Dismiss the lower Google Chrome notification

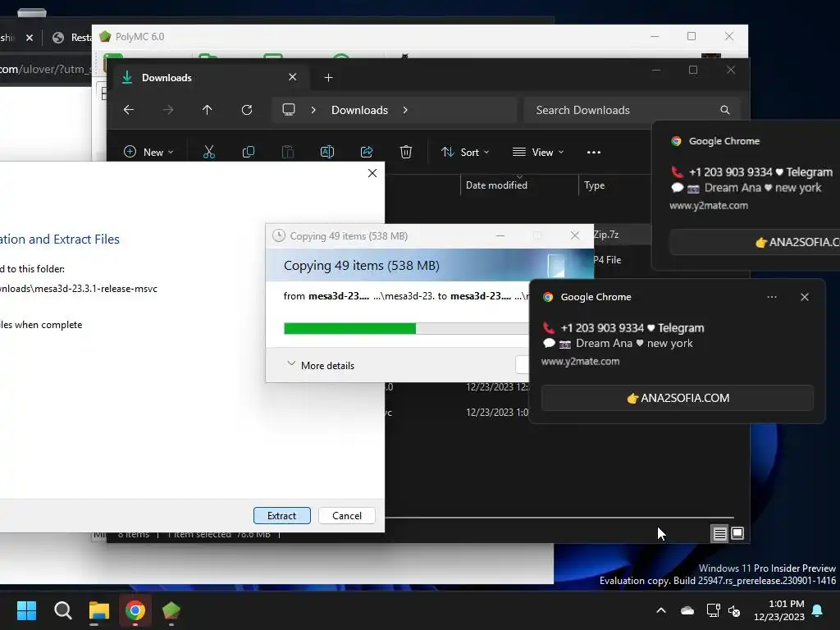point(805,297)
